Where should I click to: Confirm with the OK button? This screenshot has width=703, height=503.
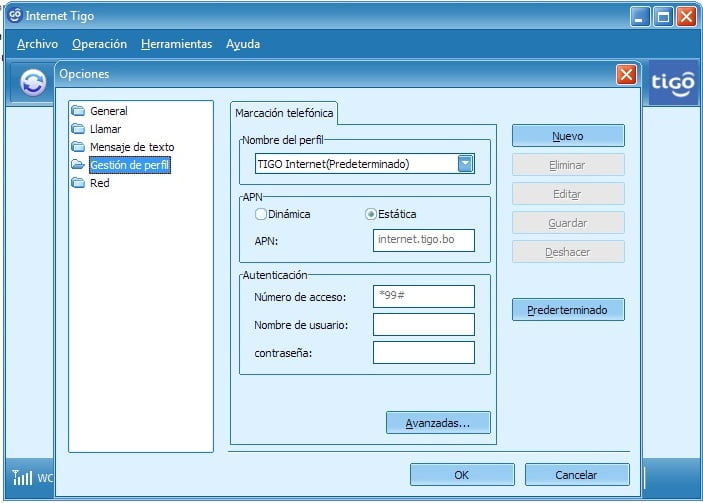(x=462, y=475)
